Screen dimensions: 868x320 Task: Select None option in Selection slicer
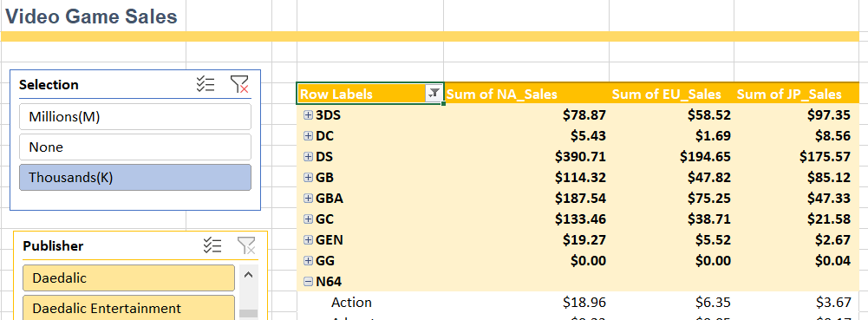(135, 147)
